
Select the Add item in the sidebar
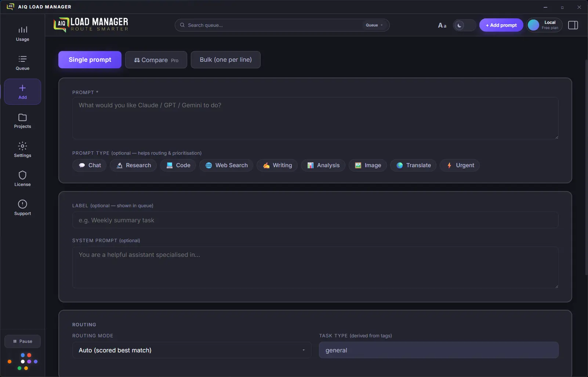point(22,91)
